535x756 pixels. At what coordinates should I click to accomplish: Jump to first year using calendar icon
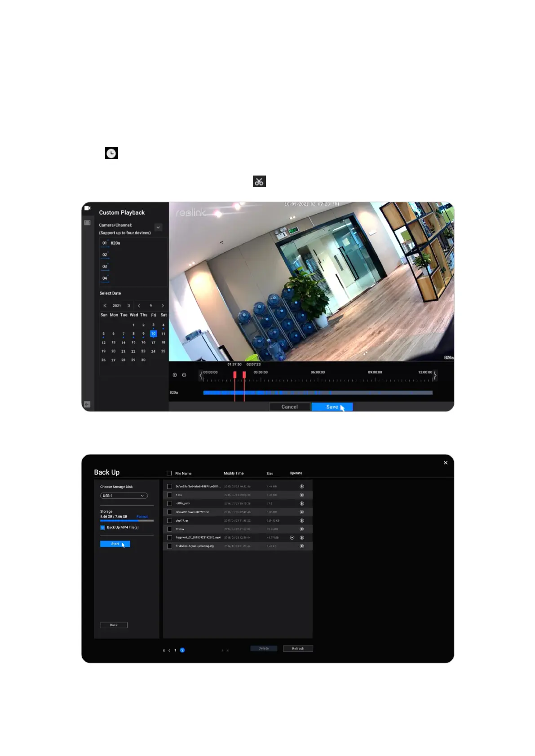[x=105, y=306]
